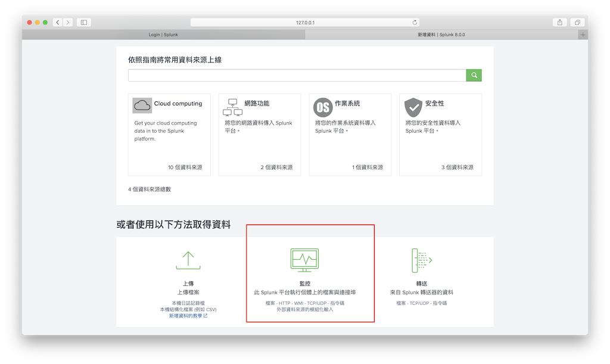Select the 作業系統 card title
The height and width of the screenshot is (364, 610).
347,103
